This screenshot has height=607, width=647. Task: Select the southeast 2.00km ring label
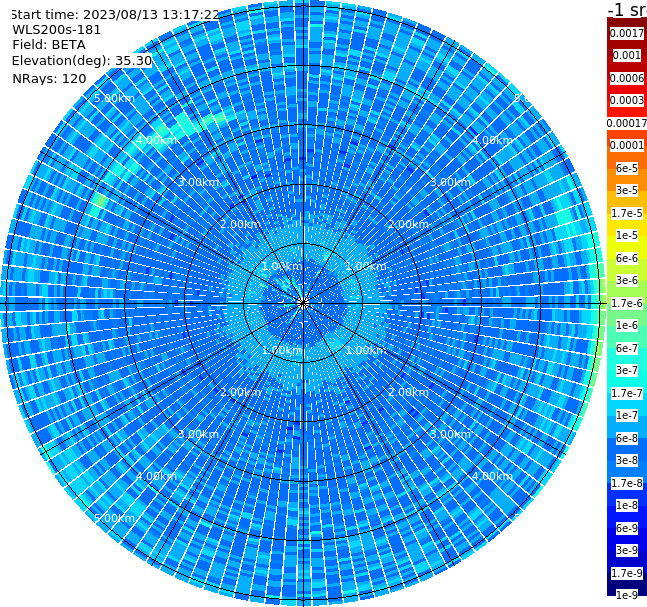pos(408,392)
